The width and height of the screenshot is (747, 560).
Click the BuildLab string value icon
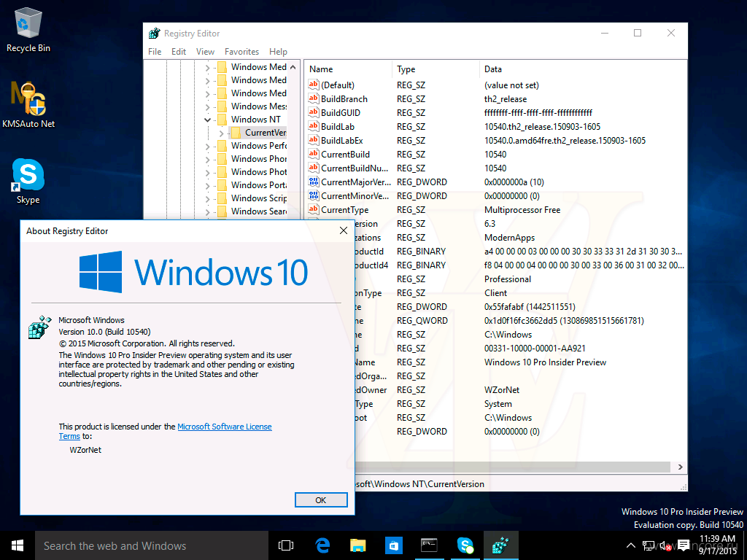pyautogui.click(x=313, y=126)
